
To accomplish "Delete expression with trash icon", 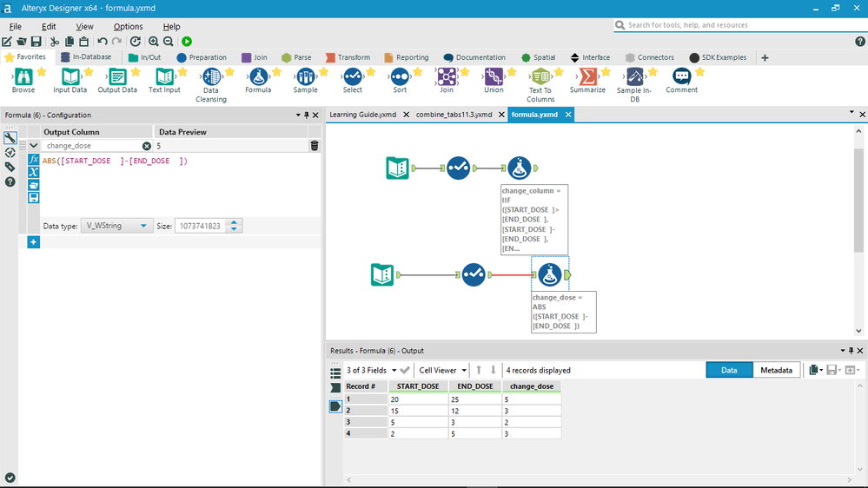I will (x=315, y=146).
